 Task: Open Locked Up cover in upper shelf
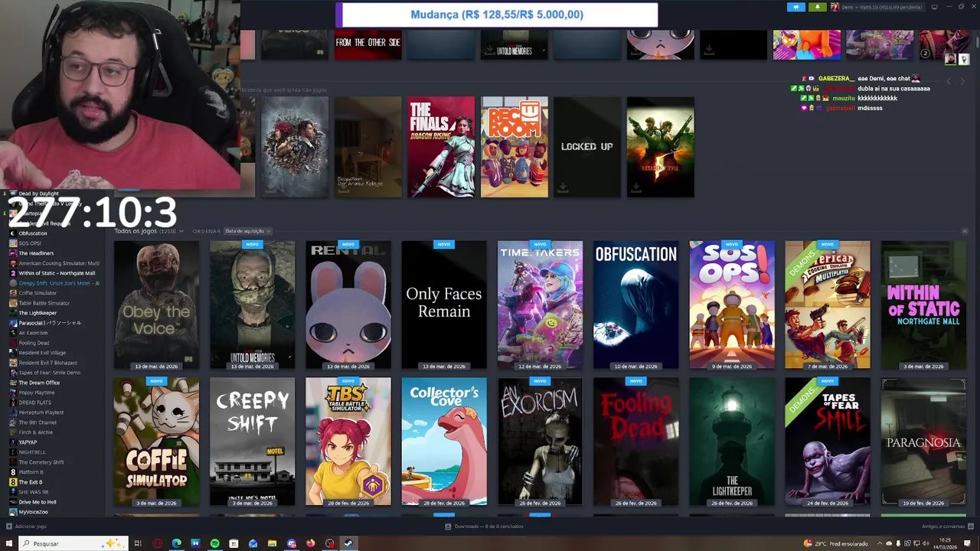point(587,147)
